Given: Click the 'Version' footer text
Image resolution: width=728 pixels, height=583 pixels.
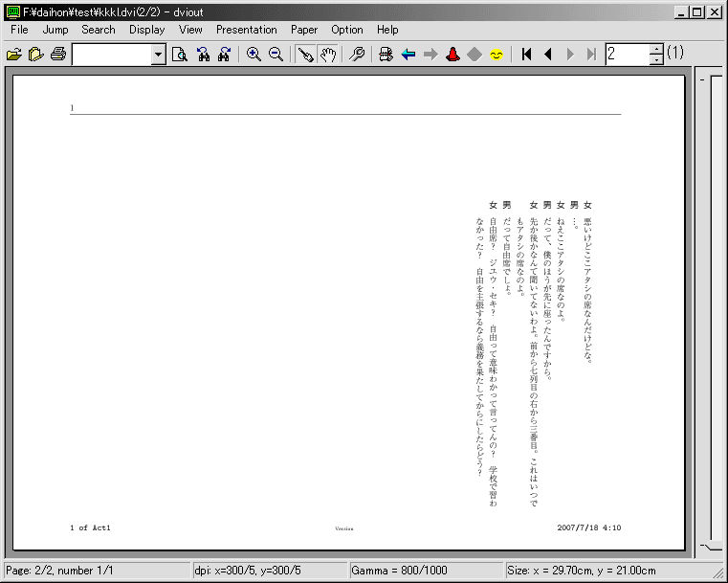Looking at the screenshot, I should point(344,528).
